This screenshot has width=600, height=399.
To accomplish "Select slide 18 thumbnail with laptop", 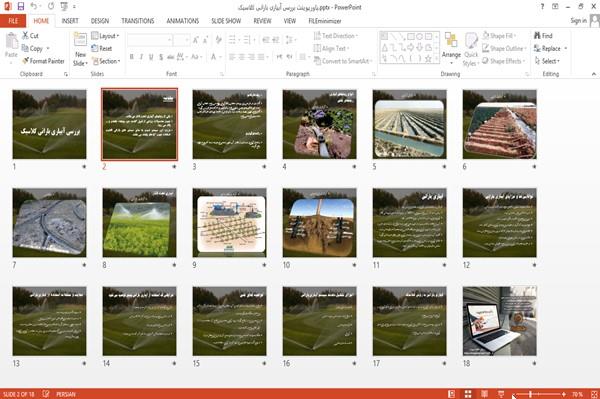I will [500, 321].
